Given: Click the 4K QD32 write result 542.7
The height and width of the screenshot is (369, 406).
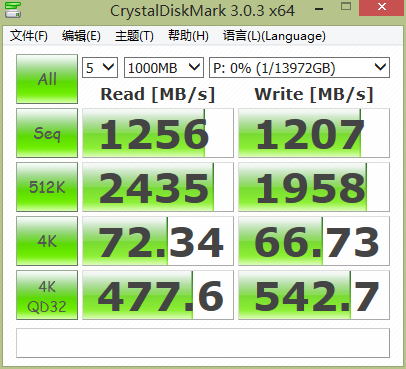Looking at the screenshot, I should 314,295.
